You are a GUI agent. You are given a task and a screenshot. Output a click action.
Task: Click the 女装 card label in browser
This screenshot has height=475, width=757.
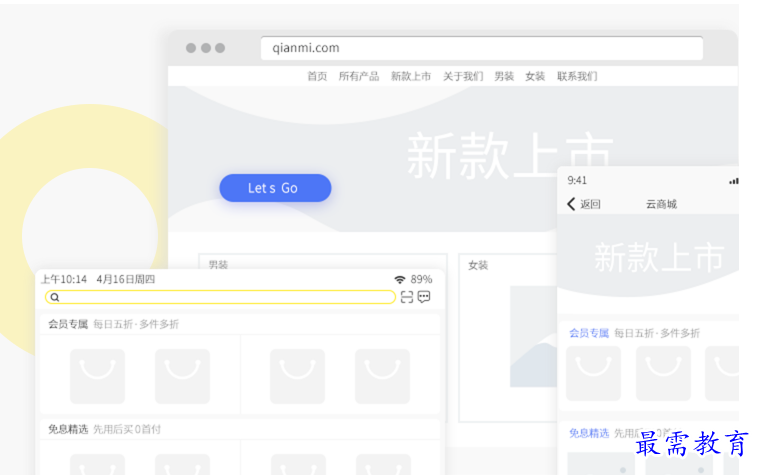pyautogui.click(x=478, y=265)
